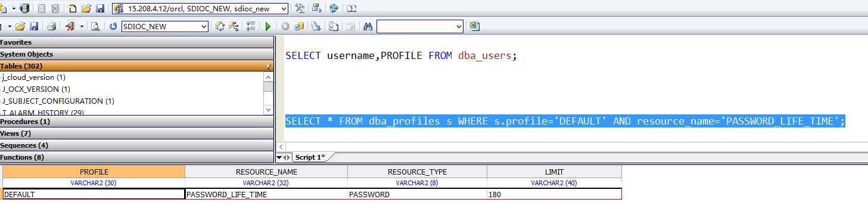Expand the Procedures (1) section
Viewport: 868px width, 224px height.
coord(136,122)
